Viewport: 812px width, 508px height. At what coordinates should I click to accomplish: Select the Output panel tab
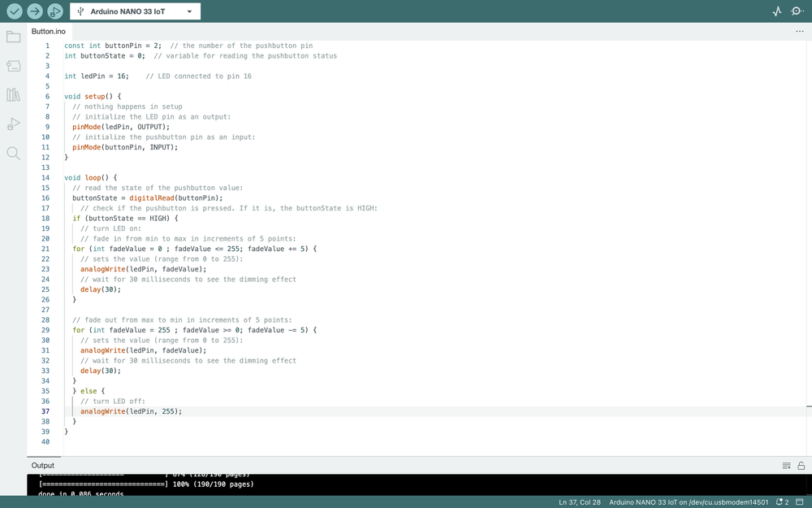coord(43,466)
